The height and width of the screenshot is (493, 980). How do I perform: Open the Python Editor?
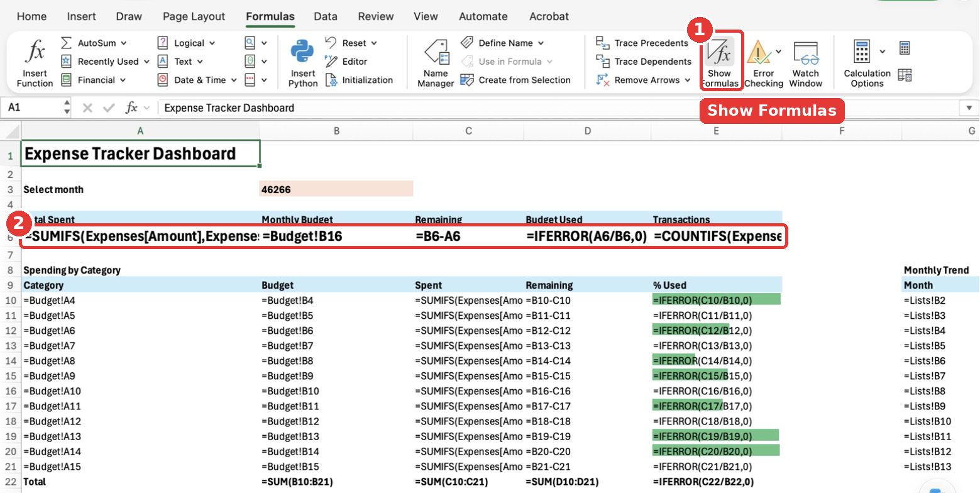[x=346, y=62]
